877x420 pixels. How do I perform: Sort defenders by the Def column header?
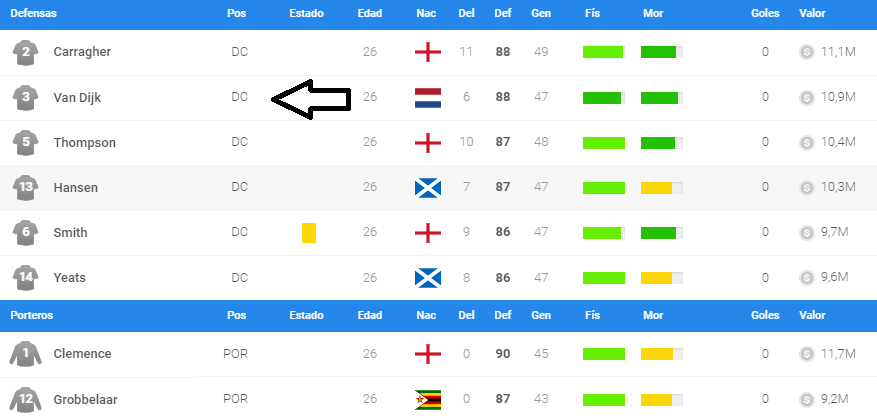[x=503, y=14]
